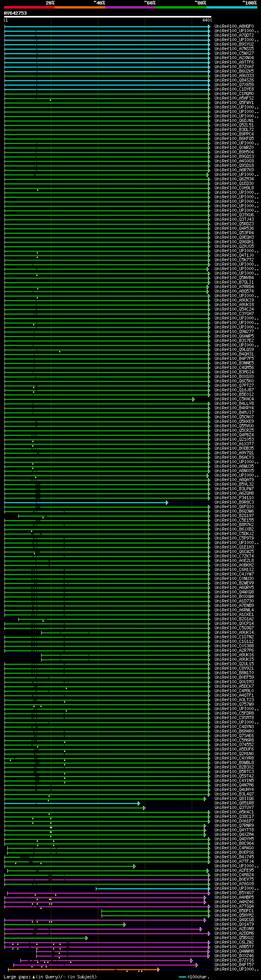Open hit UniRef100_B9SYU2
The height and width of the screenshot is (980, 261).
[x=234, y=44]
